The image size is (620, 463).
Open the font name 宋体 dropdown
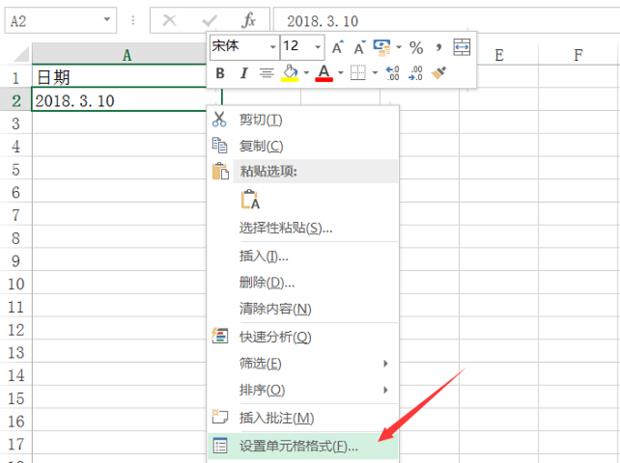272,47
